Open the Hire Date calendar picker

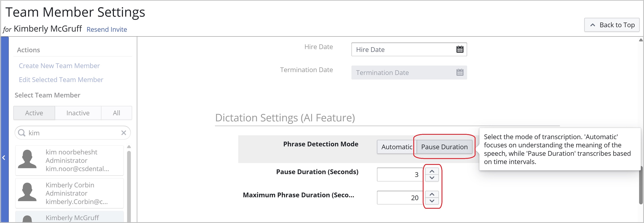(x=459, y=50)
